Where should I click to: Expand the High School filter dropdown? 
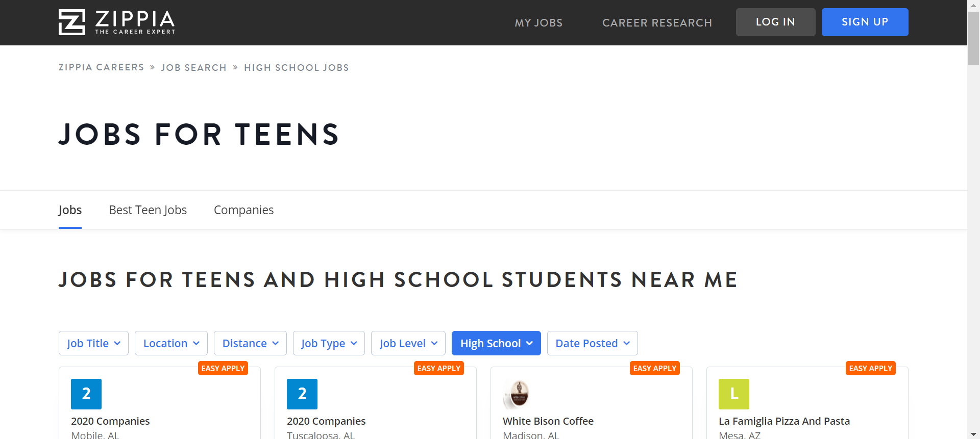tap(496, 343)
